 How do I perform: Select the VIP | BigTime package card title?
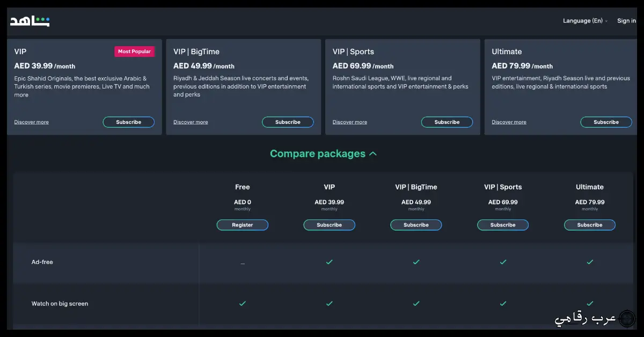pos(196,52)
